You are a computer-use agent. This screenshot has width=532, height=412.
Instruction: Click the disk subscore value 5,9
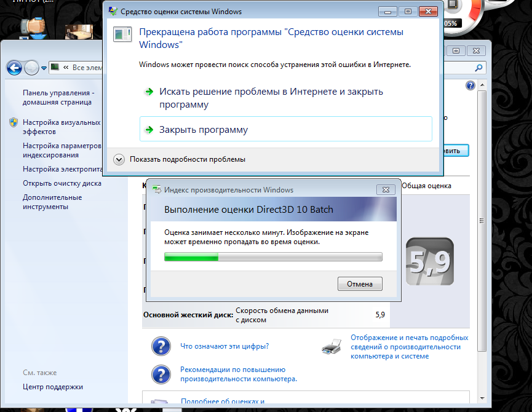[380, 315]
